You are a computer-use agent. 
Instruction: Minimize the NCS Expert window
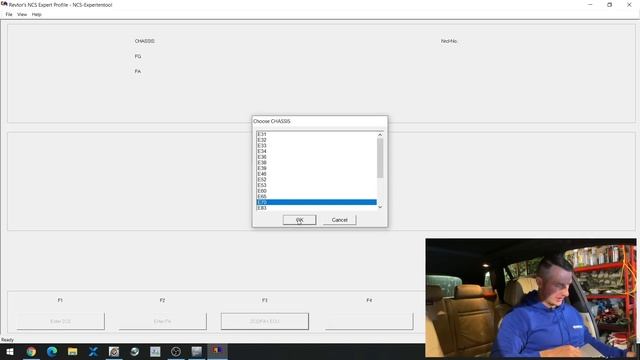click(590, 4)
